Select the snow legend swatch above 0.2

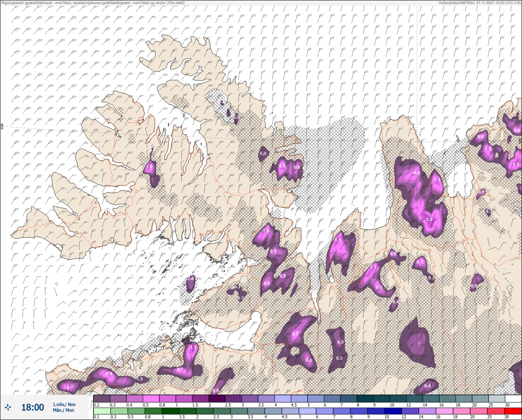tap(102, 398)
